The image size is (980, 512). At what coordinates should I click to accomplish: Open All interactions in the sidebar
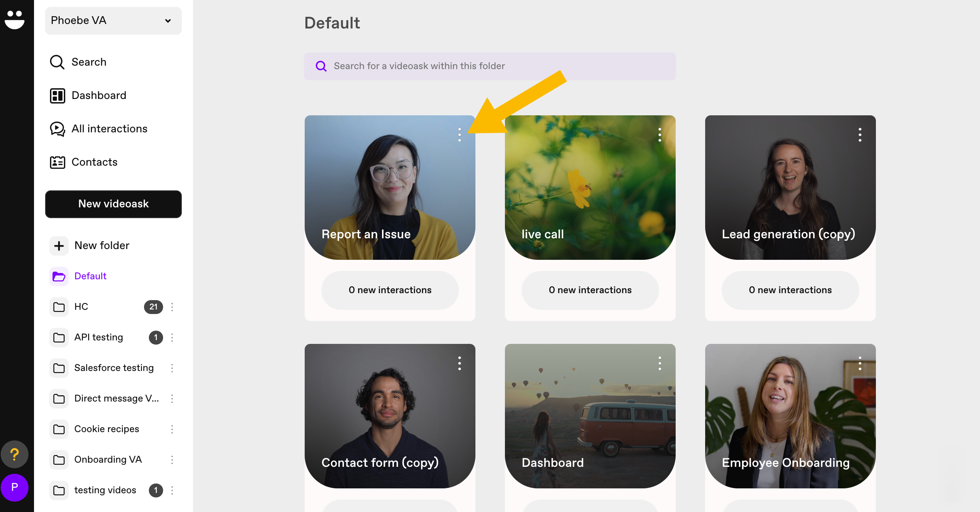click(x=98, y=129)
